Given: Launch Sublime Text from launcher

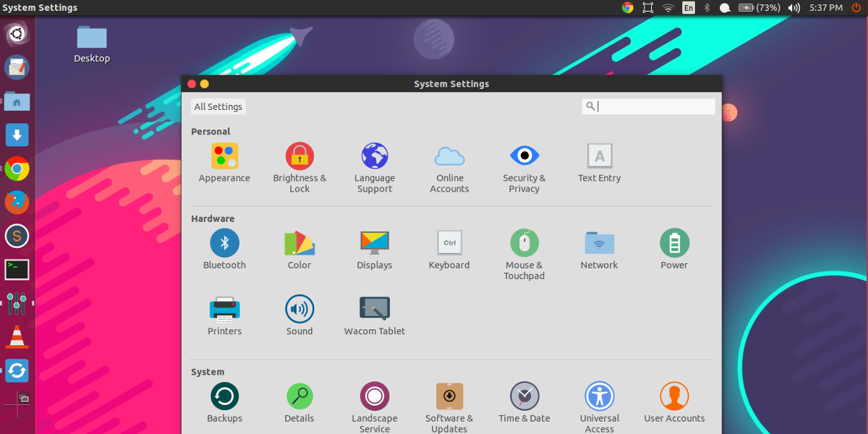Looking at the screenshot, I should (17, 236).
